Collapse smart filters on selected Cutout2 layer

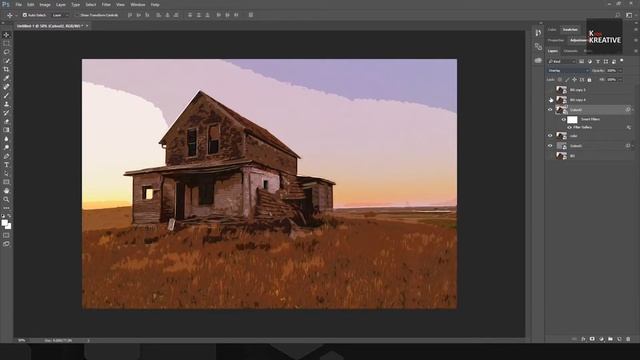(633, 110)
